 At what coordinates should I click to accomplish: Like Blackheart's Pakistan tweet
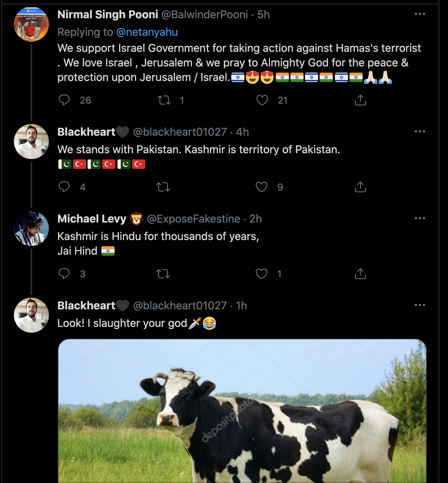click(x=262, y=187)
